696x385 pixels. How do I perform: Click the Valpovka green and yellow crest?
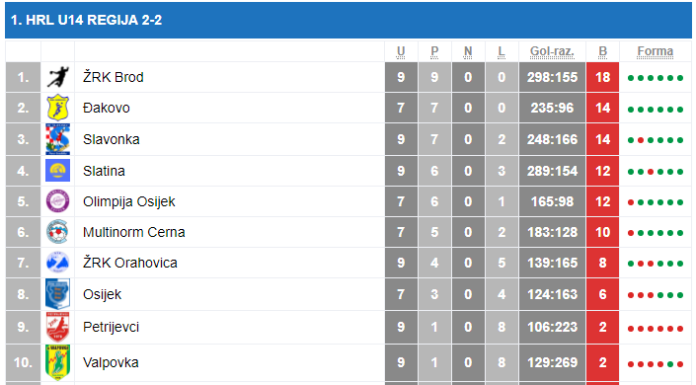point(58,362)
